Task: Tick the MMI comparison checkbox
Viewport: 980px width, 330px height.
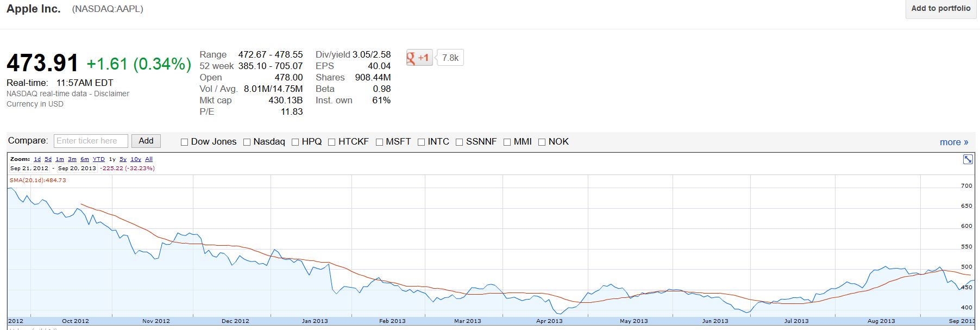Action: 507,142
